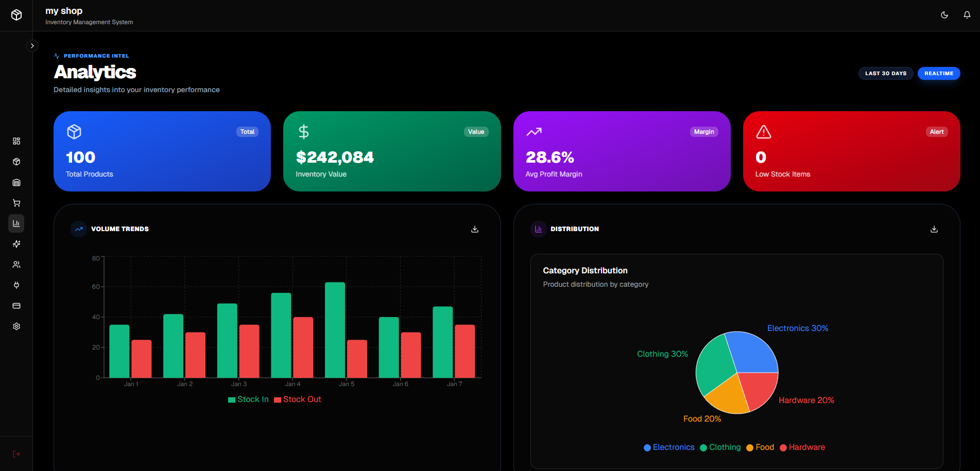Open the Last 30 Days range selector
Image resolution: width=980 pixels, height=471 pixels.
coord(885,73)
